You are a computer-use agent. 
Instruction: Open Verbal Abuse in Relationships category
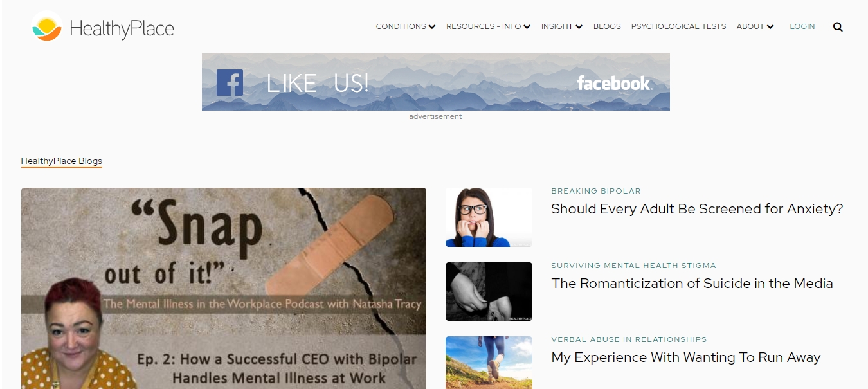pyautogui.click(x=629, y=339)
